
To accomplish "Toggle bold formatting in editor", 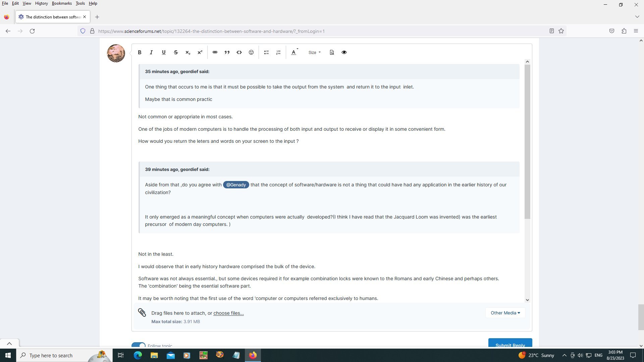I will (140, 52).
